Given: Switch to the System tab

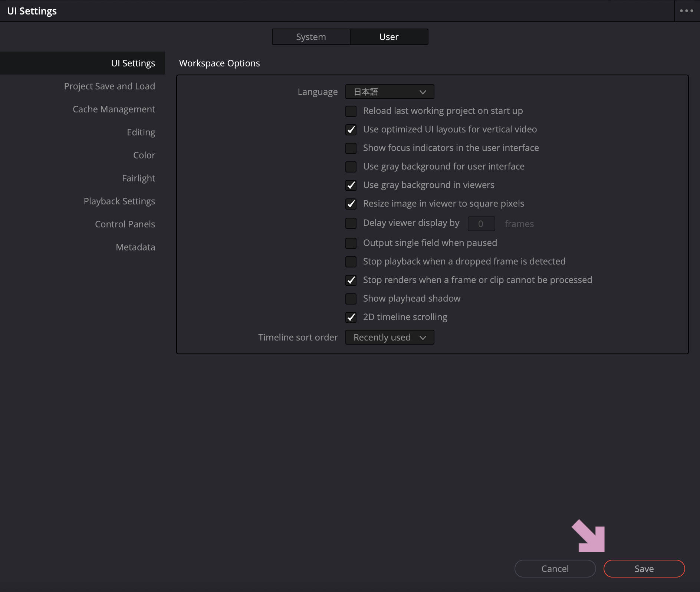Looking at the screenshot, I should pyautogui.click(x=311, y=36).
